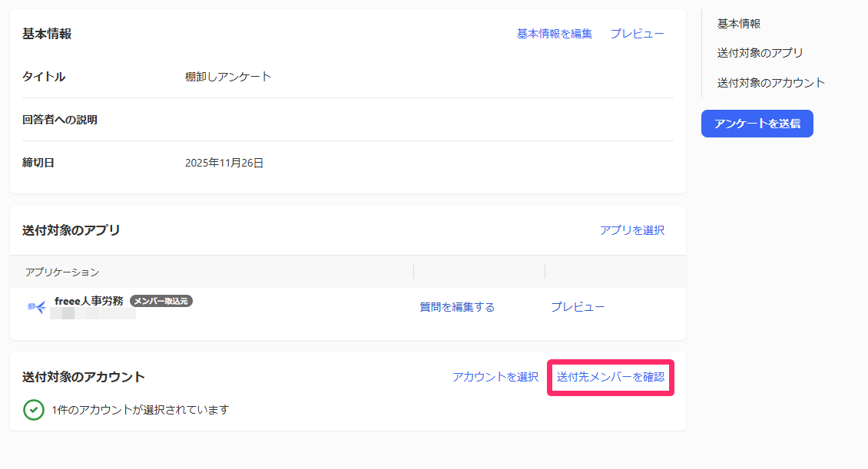
Task: Click the green checkmark status icon
Action: coord(34,410)
